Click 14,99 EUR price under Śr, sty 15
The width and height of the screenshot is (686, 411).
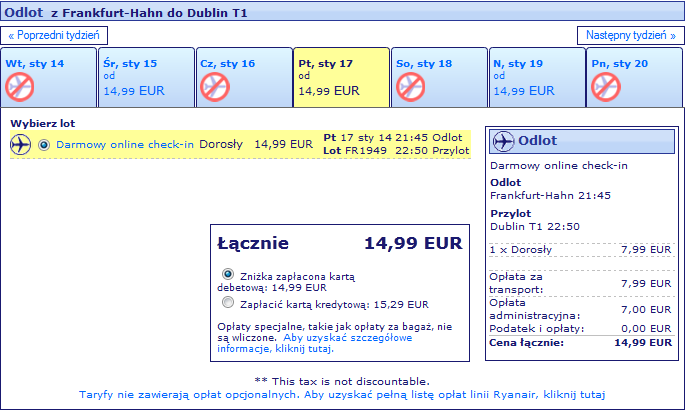(x=134, y=91)
